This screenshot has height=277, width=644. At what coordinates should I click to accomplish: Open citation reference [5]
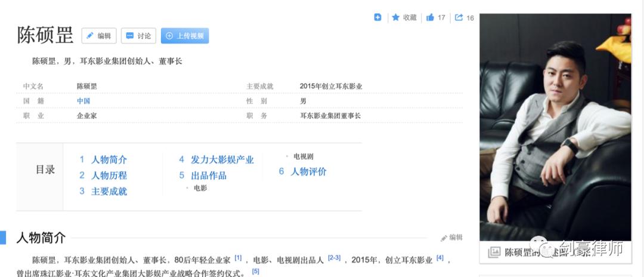[255, 271]
